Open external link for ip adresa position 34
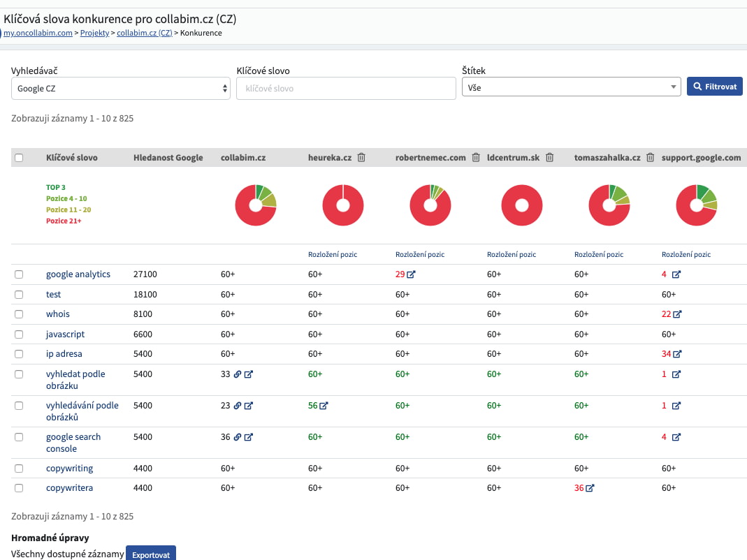Viewport: 747px width, 560px height. click(677, 354)
